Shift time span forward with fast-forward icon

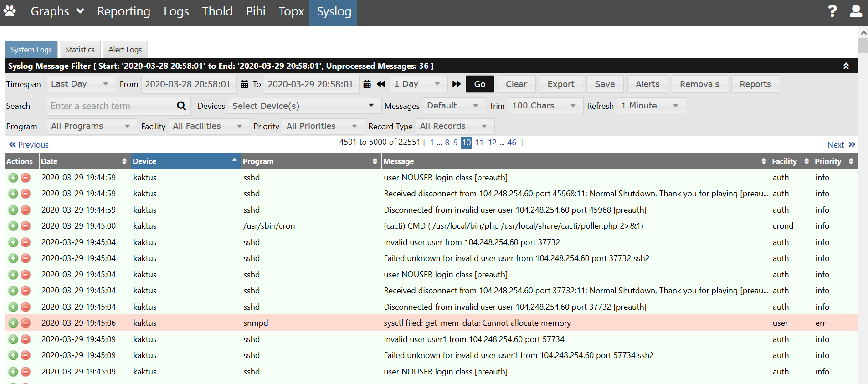456,84
